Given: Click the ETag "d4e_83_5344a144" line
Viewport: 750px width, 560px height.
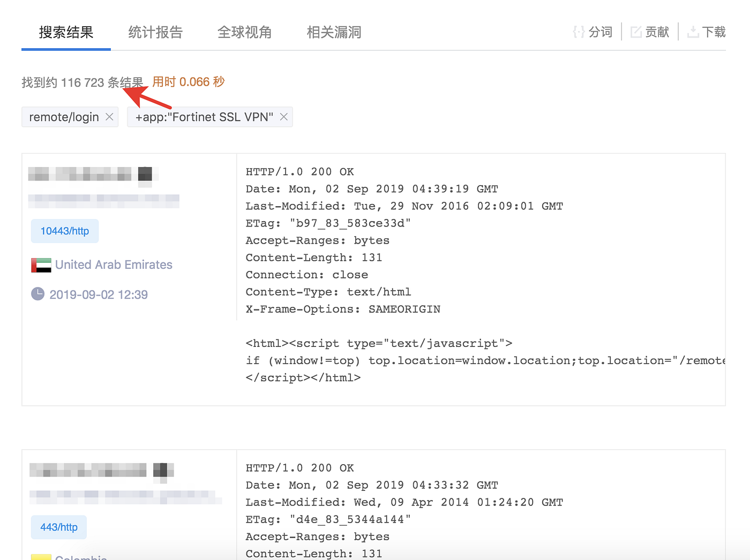Looking at the screenshot, I should tap(328, 519).
